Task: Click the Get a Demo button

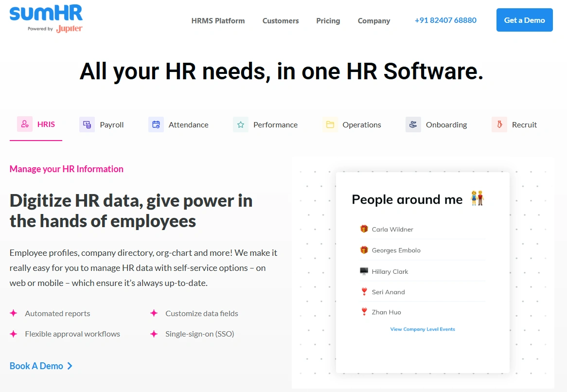Action: tap(524, 20)
